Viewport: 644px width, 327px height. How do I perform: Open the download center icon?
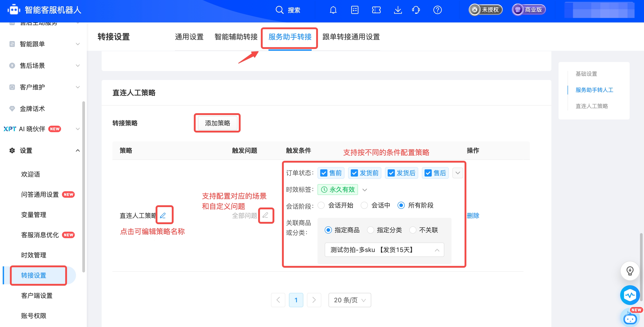398,10
